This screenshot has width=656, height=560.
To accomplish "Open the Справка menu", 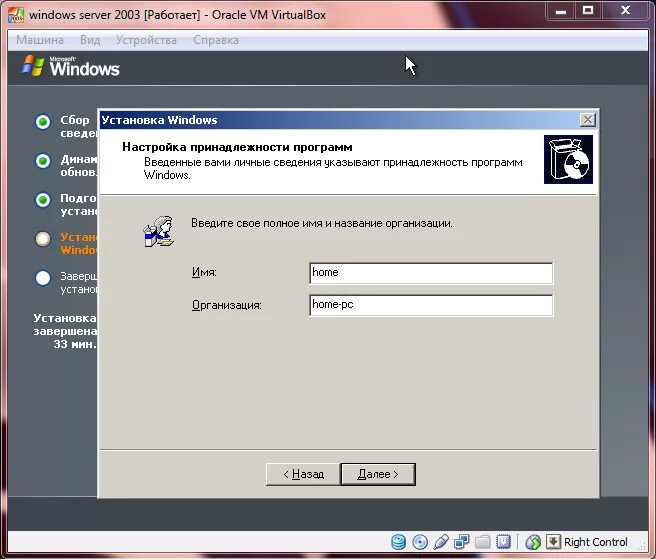I will pos(216,40).
